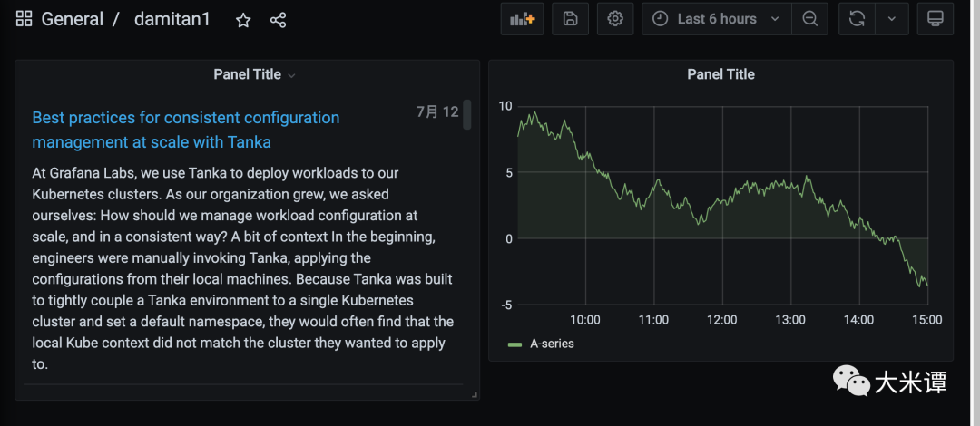Image resolution: width=980 pixels, height=426 pixels.
Task: Zoom out the time range
Action: [809, 19]
